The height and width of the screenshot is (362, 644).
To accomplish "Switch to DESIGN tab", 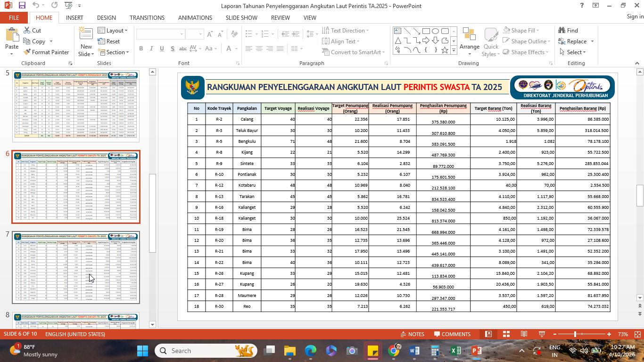I will 107,17.
